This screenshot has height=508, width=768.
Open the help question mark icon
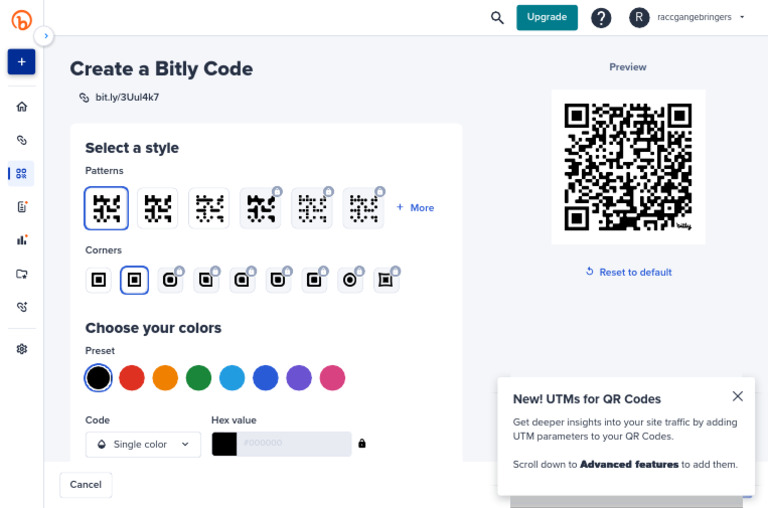[x=601, y=18]
